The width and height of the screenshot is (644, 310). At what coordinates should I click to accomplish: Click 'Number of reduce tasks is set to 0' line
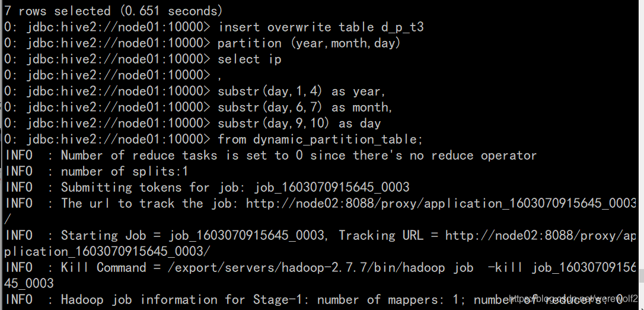pos(270,156)
